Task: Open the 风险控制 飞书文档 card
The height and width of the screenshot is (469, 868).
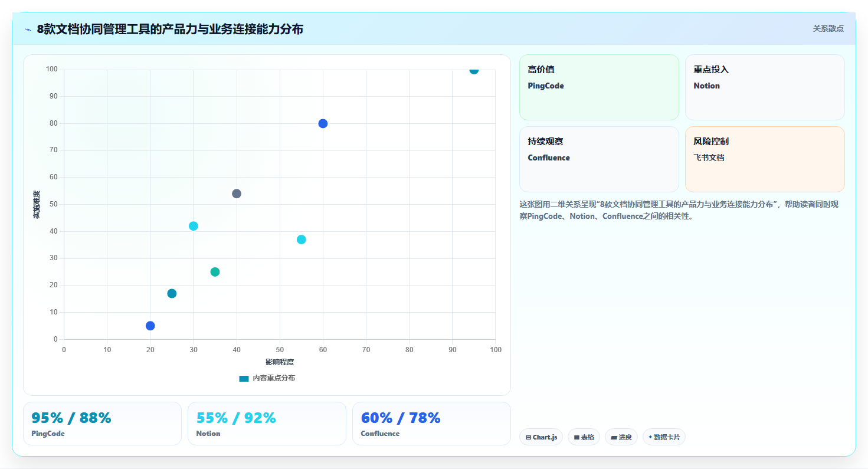Action: click(x=765, y=159)
